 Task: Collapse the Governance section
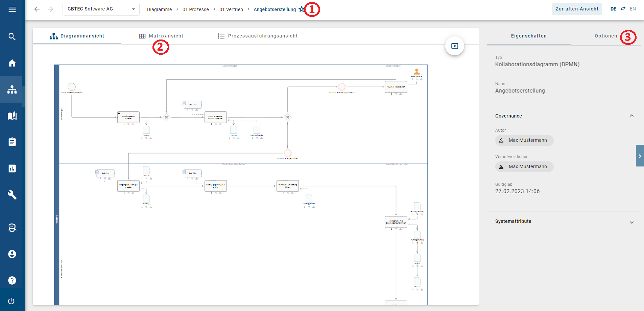[631, 116]
